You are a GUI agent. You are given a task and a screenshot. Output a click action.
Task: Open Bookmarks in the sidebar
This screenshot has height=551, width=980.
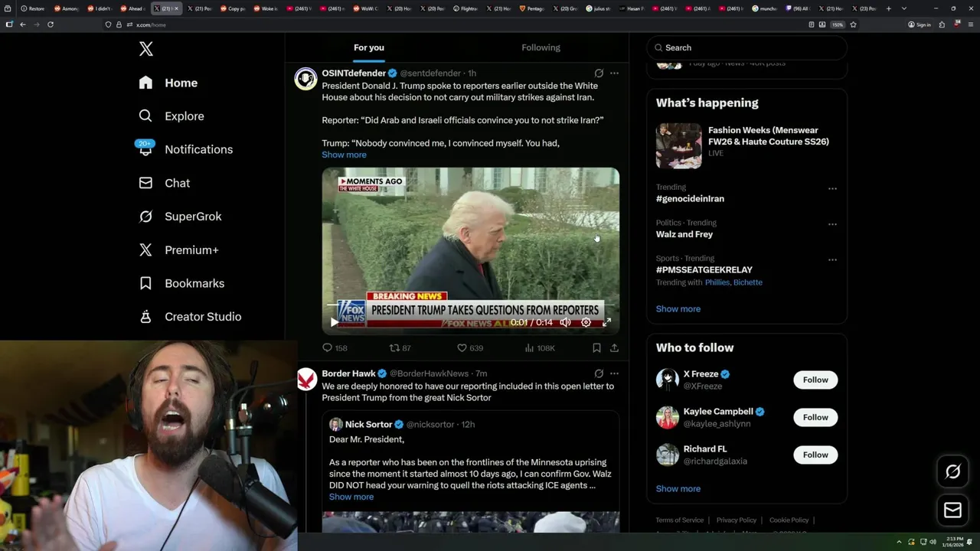[x=181, y=283]
